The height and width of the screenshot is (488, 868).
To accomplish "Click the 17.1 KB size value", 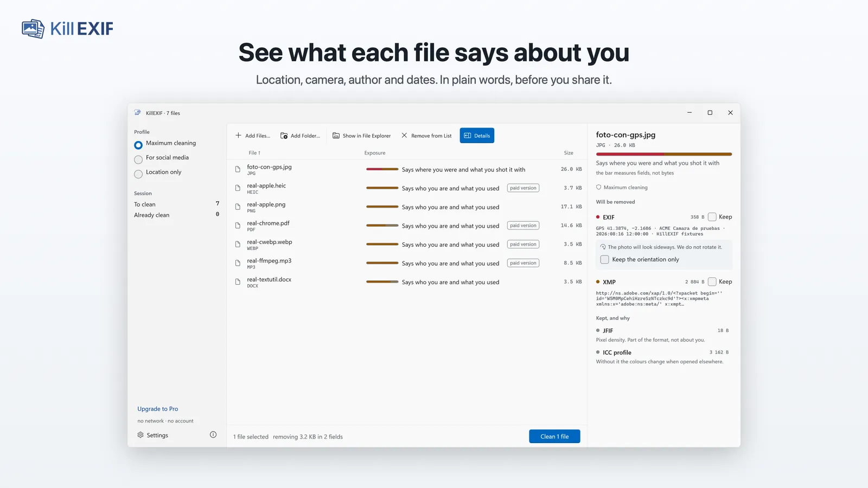I will 571,207.
